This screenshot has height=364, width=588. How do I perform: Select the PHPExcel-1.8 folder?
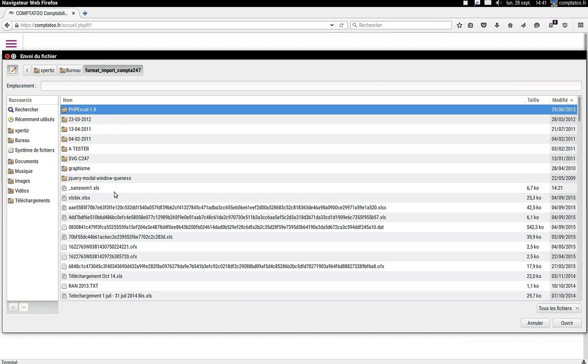[x=319, y=110]
